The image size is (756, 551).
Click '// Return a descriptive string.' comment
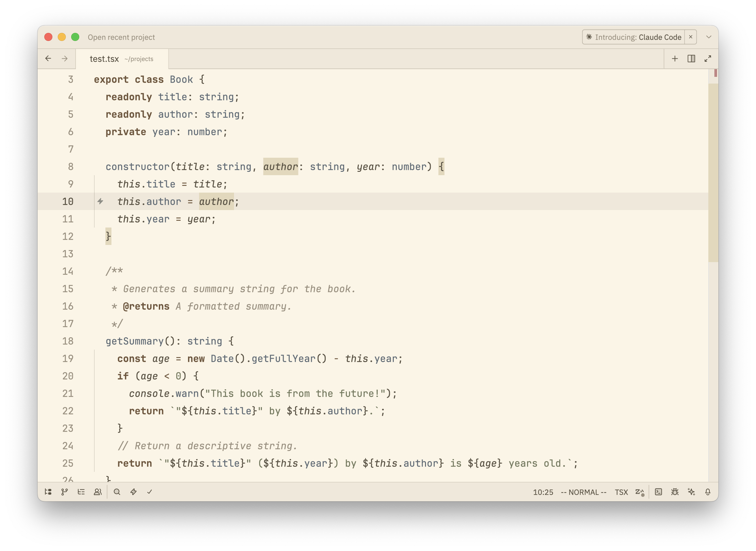coord(207,446)
